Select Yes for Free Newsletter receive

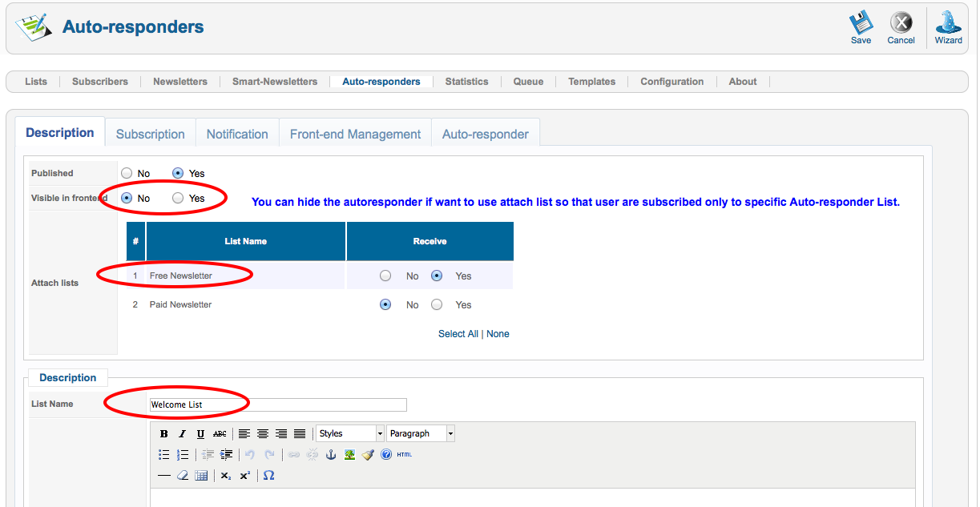point(437,276)
